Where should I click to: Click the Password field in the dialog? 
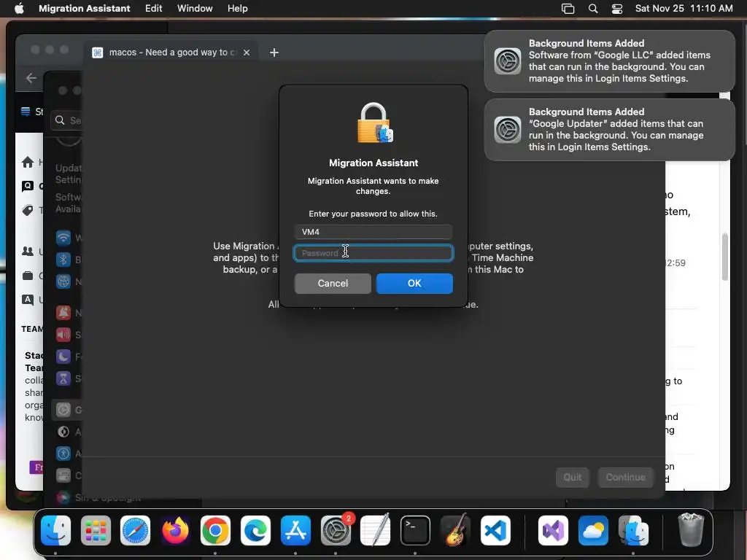click(373, 253)
